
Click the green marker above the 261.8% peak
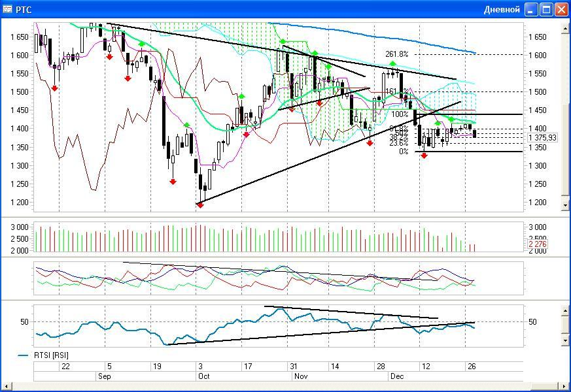click(392, 63)
